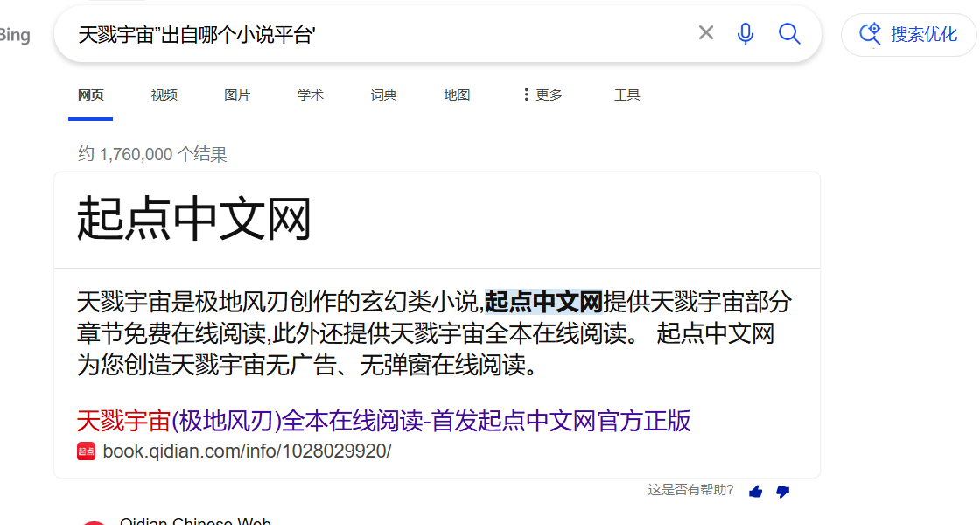Open the 地图 tab
The width and height of the screenshot is (980, 525).
[456, 95]
